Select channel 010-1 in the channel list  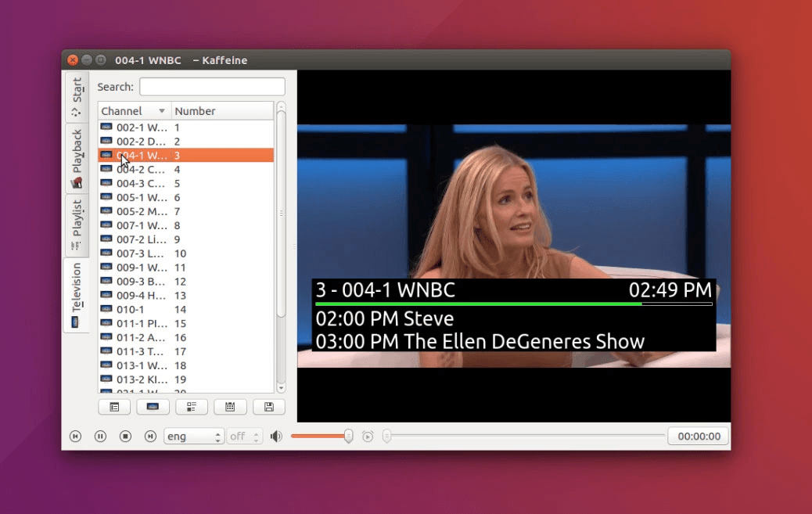(x=141, y=308)
